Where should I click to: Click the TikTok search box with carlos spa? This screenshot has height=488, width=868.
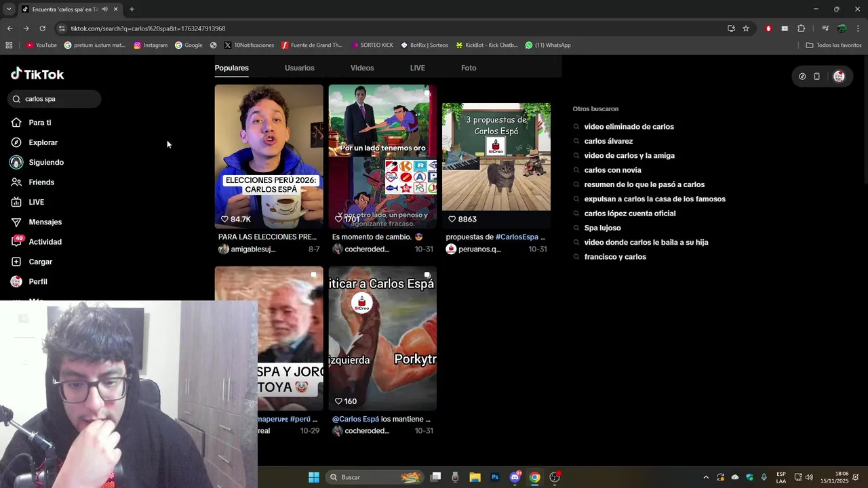54,99
